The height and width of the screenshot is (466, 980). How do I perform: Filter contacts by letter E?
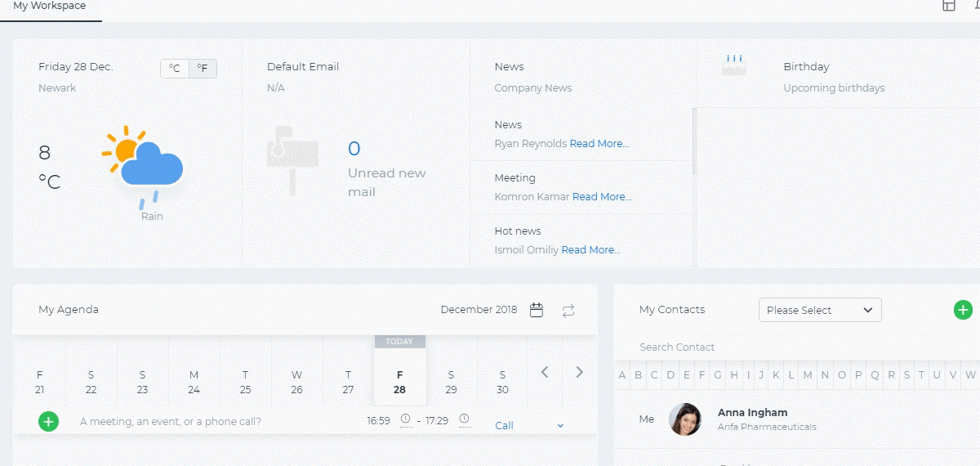(x=687, y=375)
